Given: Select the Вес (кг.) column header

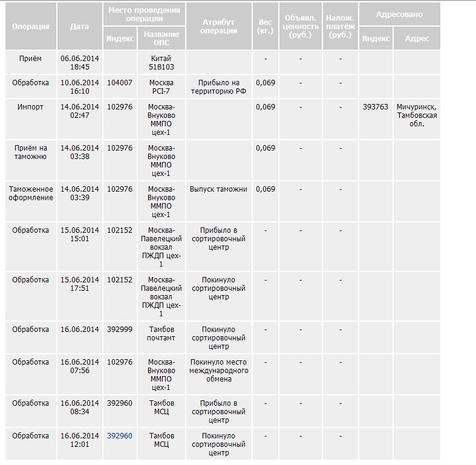Looking at the screenshot, I should [266, 27].
